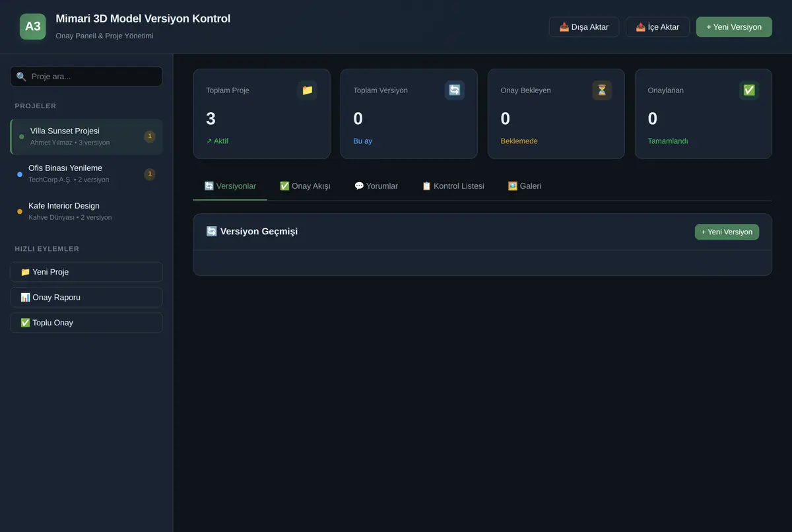The width and height of the screenshot is (792, 532).
Task: Click the refresh icon on Toplam Versiyon card
Action: (455, 90)
